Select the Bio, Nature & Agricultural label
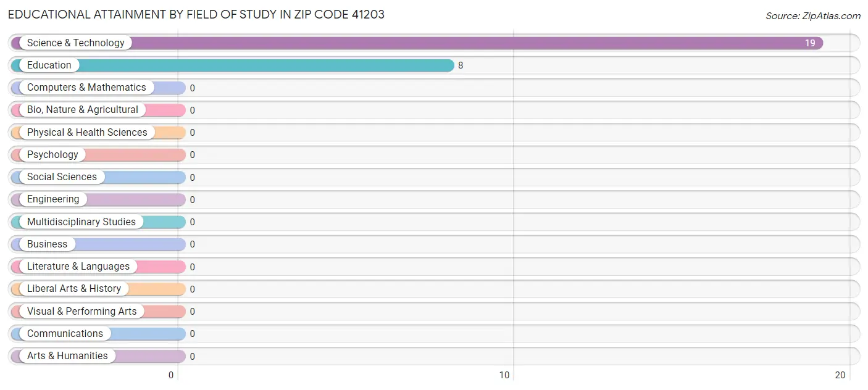Screen dimensions: 868x390 (x=83, y=110)
